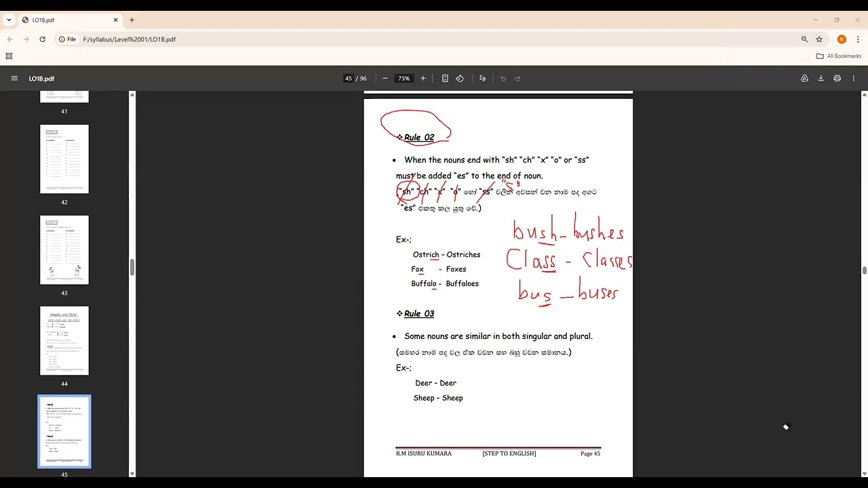The height and width of the screenshot is (488, 868).
Task: Open the tab search dropdown arrow
Action: pos(9,20)
